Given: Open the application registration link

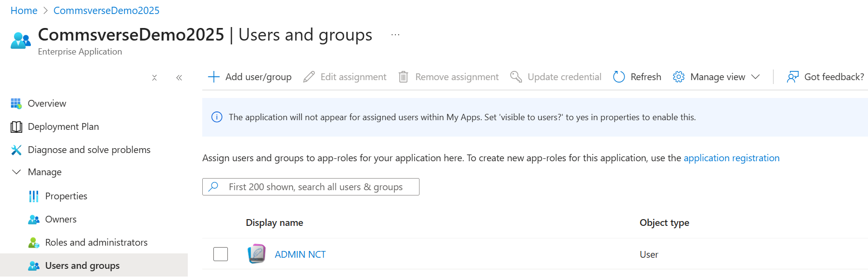Looking at the screenshot, I should (x=731, y=158).
